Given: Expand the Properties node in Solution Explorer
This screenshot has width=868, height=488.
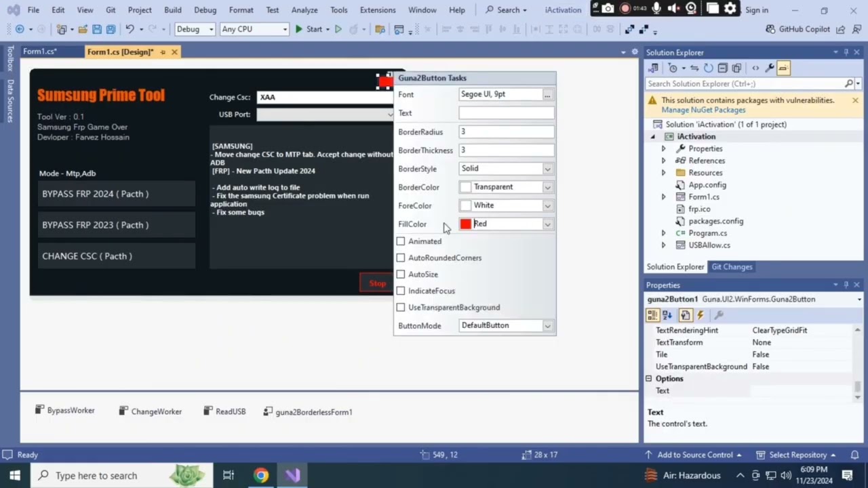Looking at the screenshot, I should coord(663,148).
